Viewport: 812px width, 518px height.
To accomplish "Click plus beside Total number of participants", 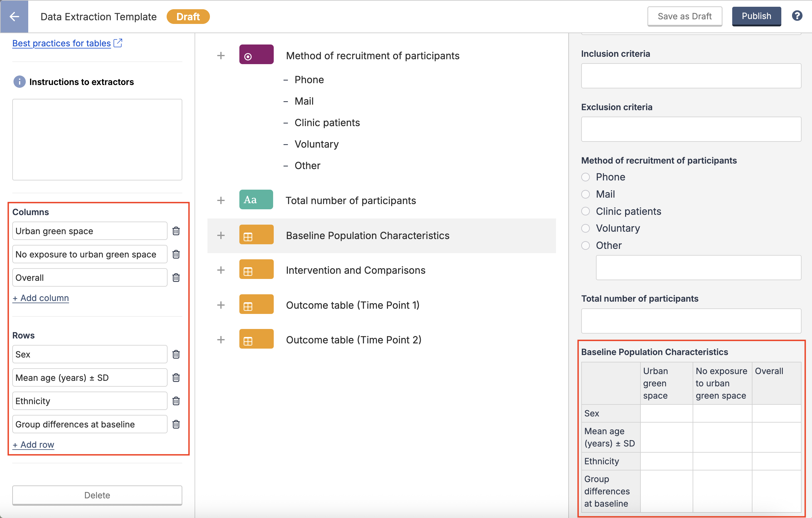I will click(x=221, y=200).
